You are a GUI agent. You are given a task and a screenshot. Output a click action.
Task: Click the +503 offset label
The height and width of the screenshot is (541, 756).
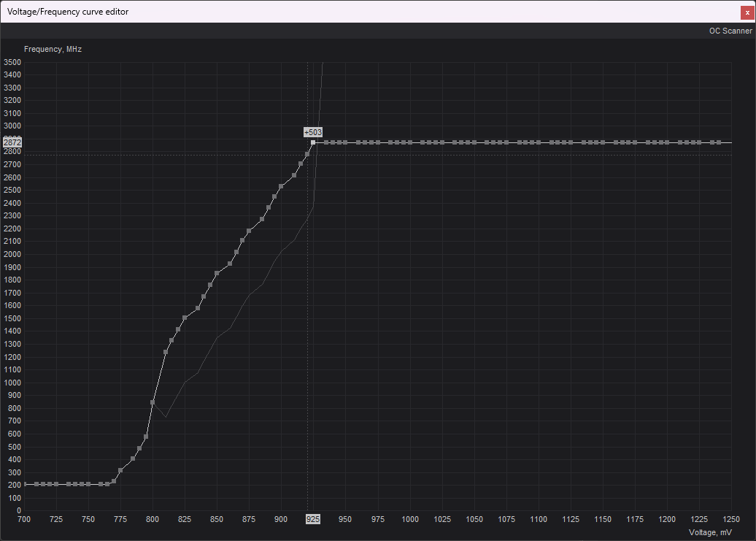pyautogui.click(x=313, y=132)
